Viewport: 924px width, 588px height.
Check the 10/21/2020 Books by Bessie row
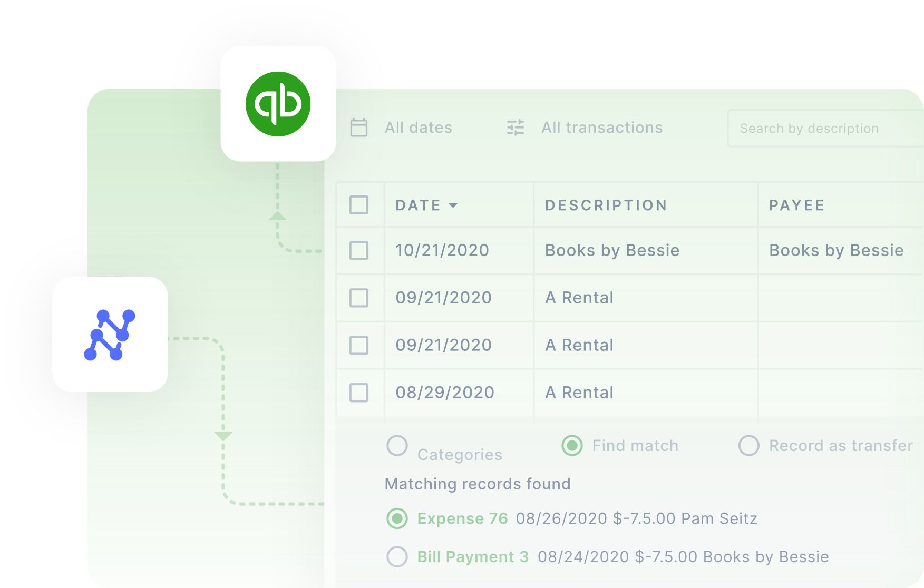(359, 251)
